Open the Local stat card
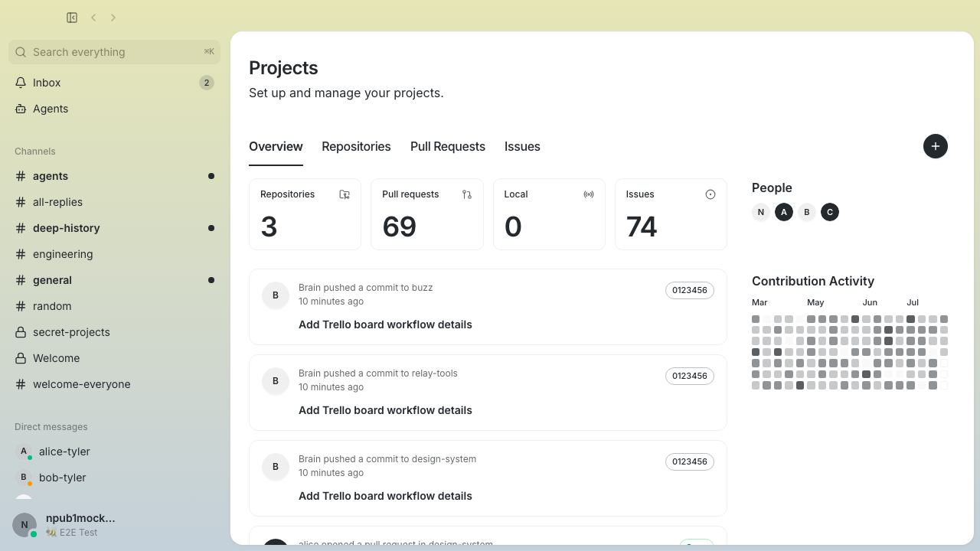Image resolution: width=980 pixels, height=551 pixels. [x=549, y=214]
